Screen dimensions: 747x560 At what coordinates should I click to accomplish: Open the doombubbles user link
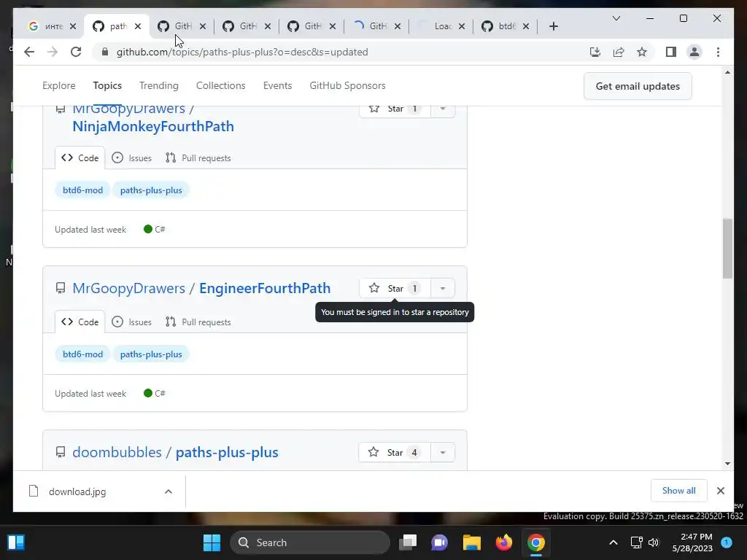pos(117,452)
